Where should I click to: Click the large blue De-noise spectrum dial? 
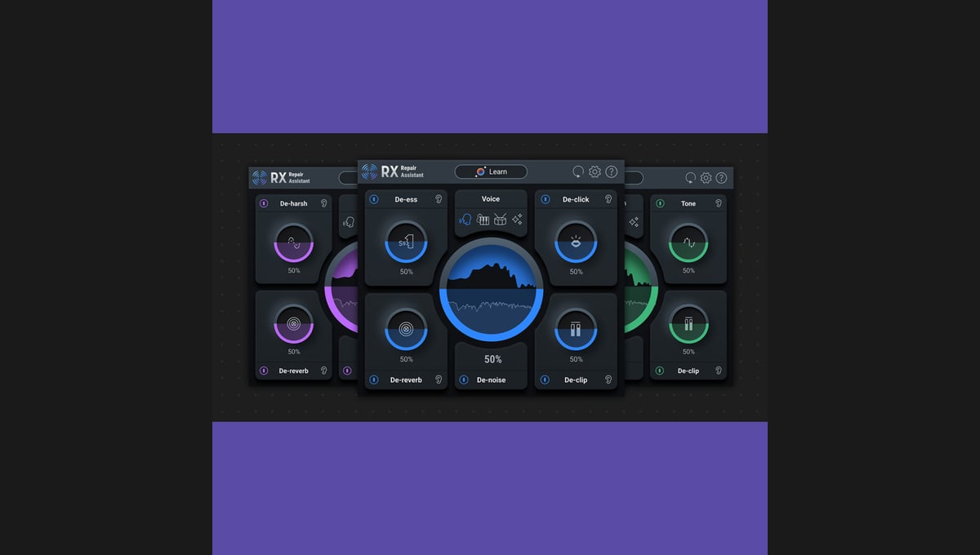pyautogui.click(x=492, y=289)
